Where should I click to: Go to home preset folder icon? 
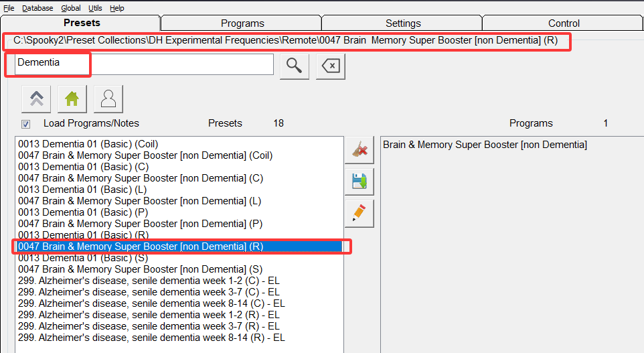tap(72, 99)
